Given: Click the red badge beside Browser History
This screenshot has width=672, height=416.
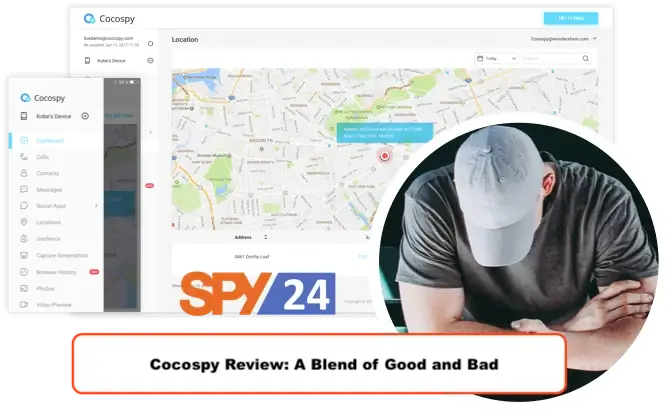Looking at the screenshot, I should pos(94,272).
